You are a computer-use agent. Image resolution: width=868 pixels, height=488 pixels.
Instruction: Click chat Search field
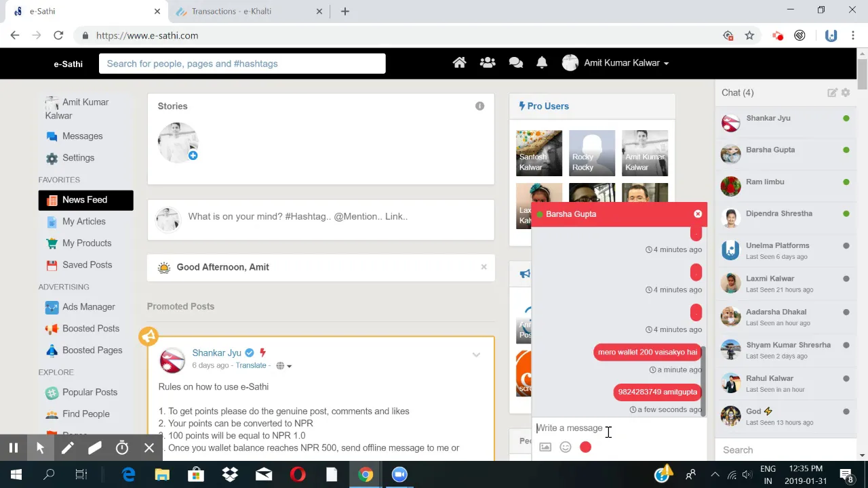[x=785, y=450]
